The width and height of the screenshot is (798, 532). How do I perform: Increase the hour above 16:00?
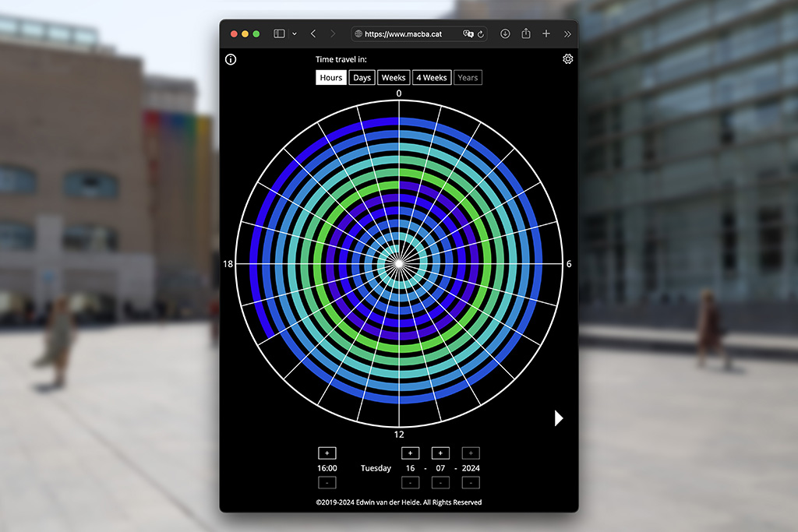point(327,453)
